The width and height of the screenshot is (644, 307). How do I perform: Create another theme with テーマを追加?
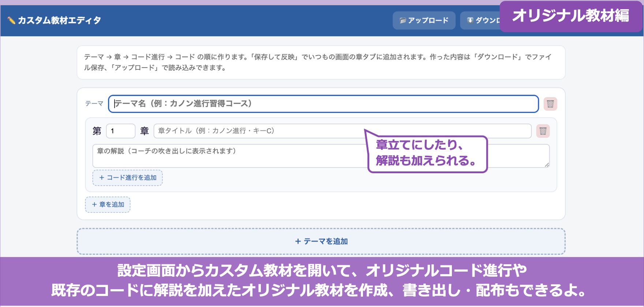tap(321, 241)
